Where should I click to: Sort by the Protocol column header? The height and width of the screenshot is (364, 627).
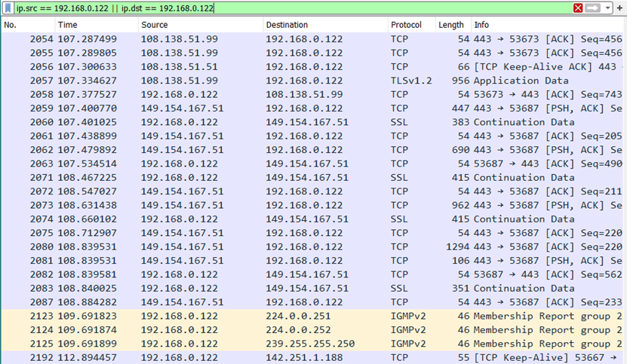(x=411, y=25)
